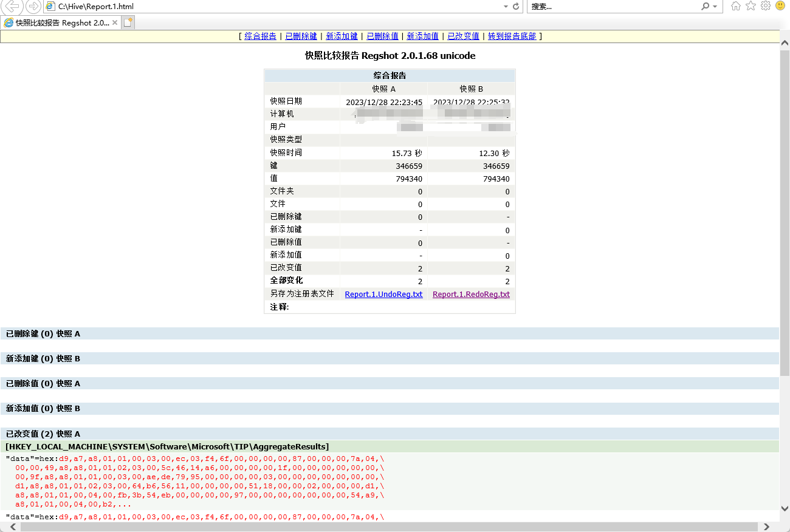The image size is (790, 532).
Task: Click the 已删除值 (0) 快照 A section header
Action: pos(390,384)
